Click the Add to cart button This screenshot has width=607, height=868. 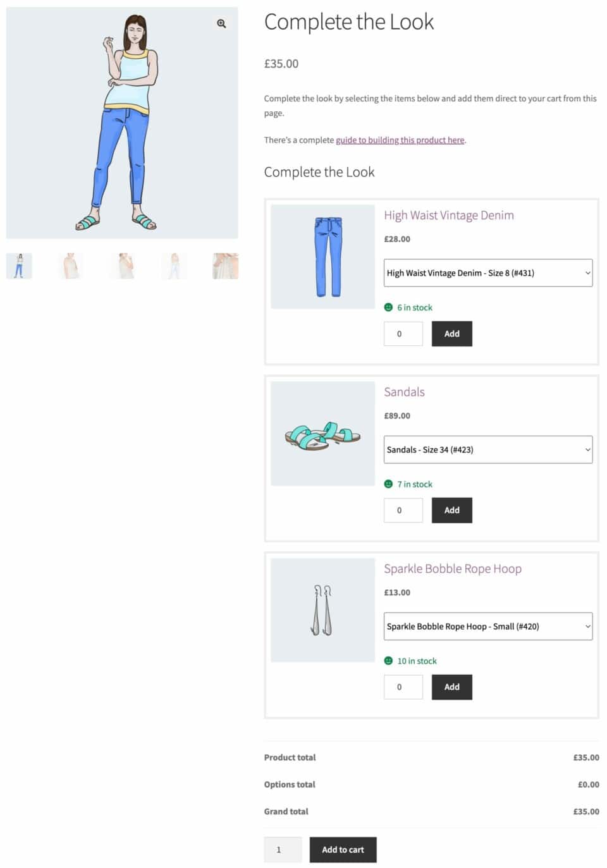[x=343, y=850]
